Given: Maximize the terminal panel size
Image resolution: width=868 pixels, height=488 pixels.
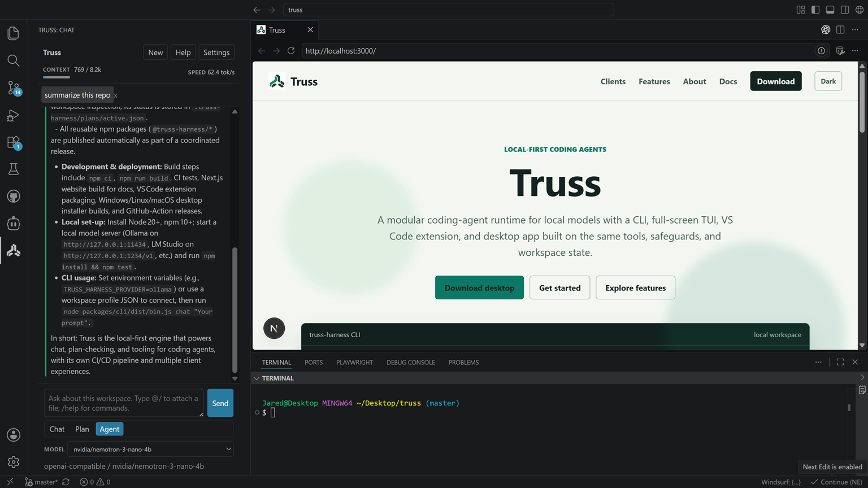Looking at the screenshot, I should [x=840, y=362].
